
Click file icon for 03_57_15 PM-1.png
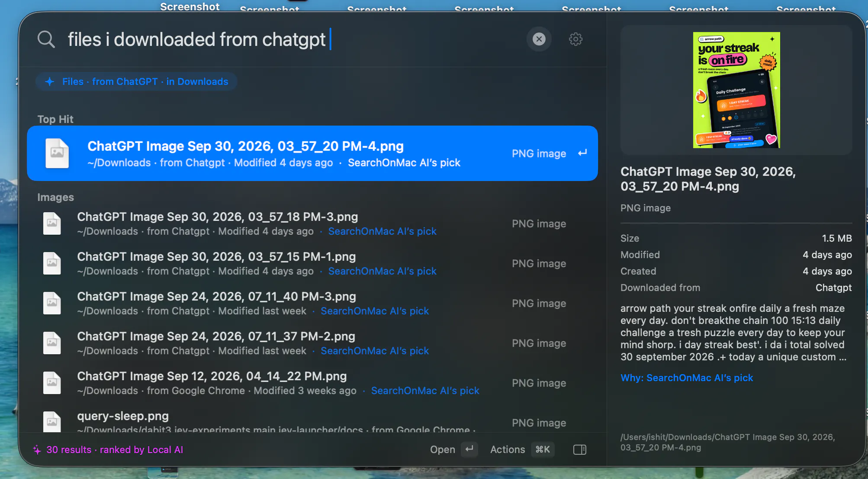click(x=52, y=263)
